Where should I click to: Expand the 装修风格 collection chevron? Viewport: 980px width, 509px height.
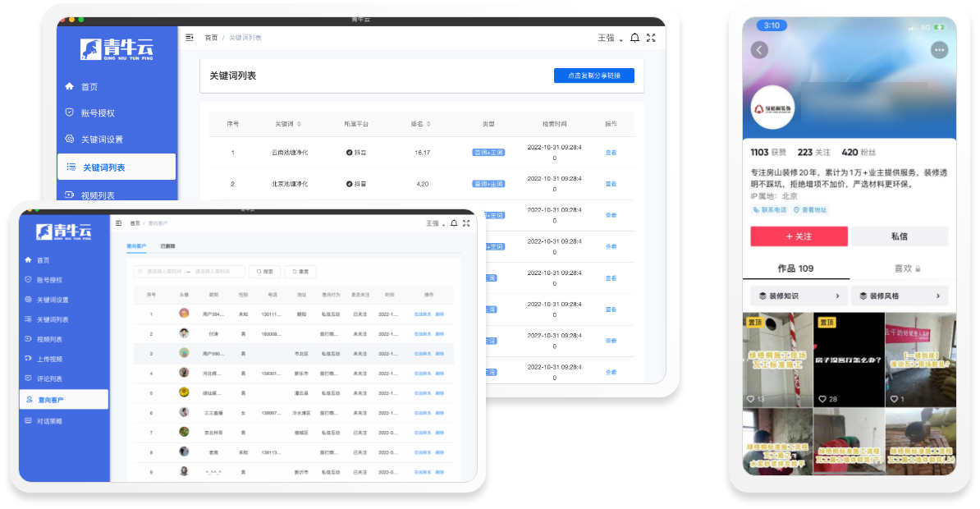[x=937, y=296]
